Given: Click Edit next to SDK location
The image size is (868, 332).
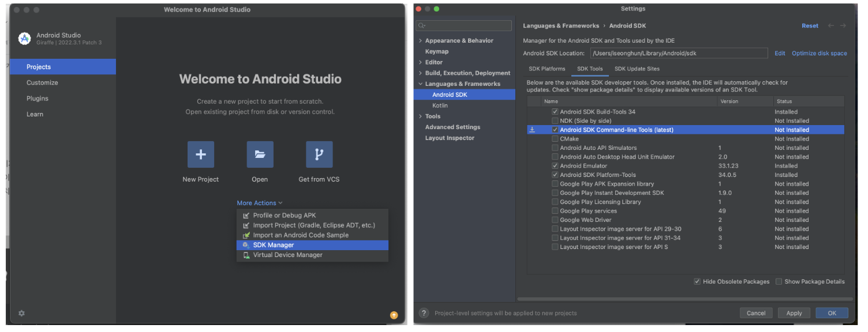Looking at the screenshot, I should [x=780, y=53].
